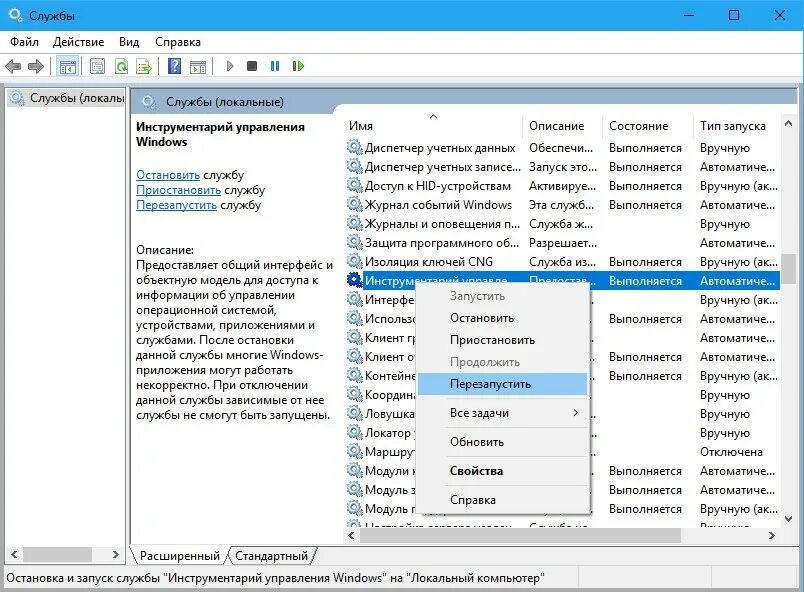Switch to the Стандартный tab
804x592 pixels.
272,556
